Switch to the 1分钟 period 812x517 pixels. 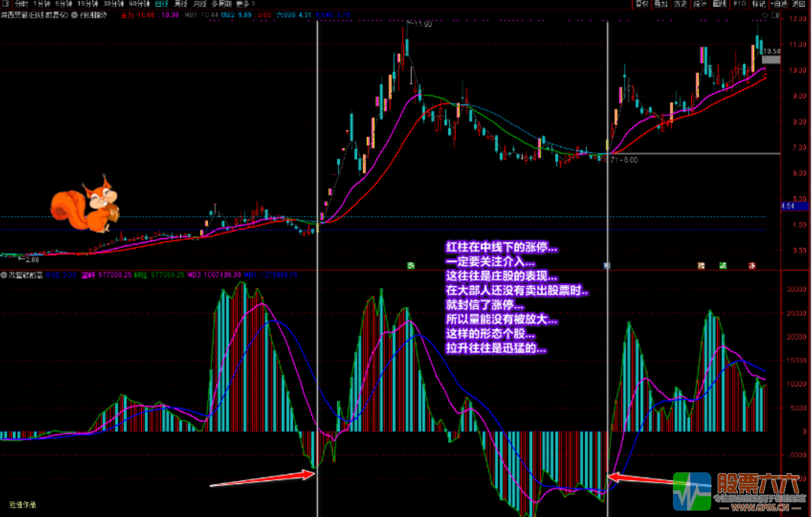[41, 3]
